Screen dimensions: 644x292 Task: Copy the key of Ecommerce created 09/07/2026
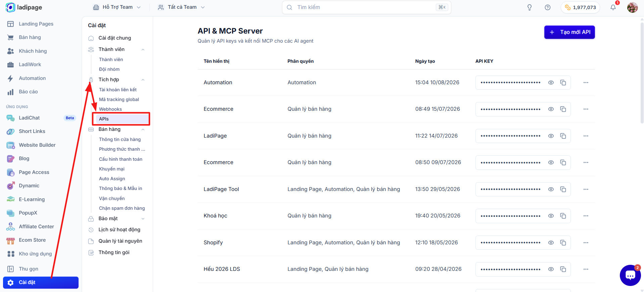563,162
